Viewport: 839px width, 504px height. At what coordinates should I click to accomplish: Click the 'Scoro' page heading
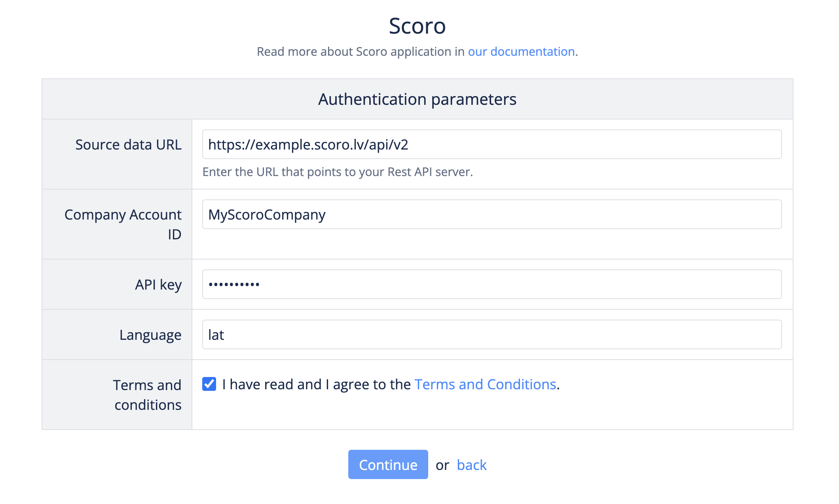point(417,26)
